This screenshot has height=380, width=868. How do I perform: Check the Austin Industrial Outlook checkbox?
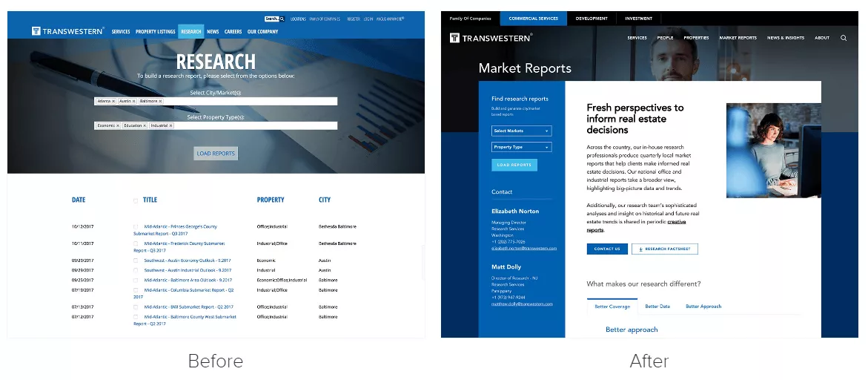[136, 270]
